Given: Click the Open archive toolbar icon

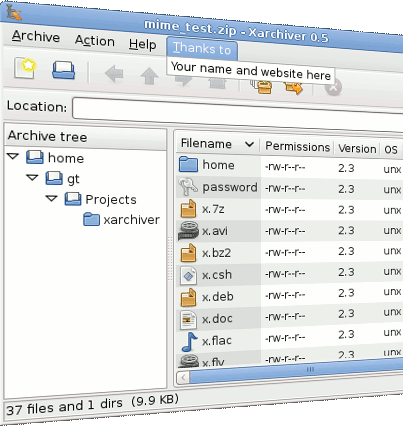Looking at the screenshot, I should pyautogui.click(x=64, y=70).
